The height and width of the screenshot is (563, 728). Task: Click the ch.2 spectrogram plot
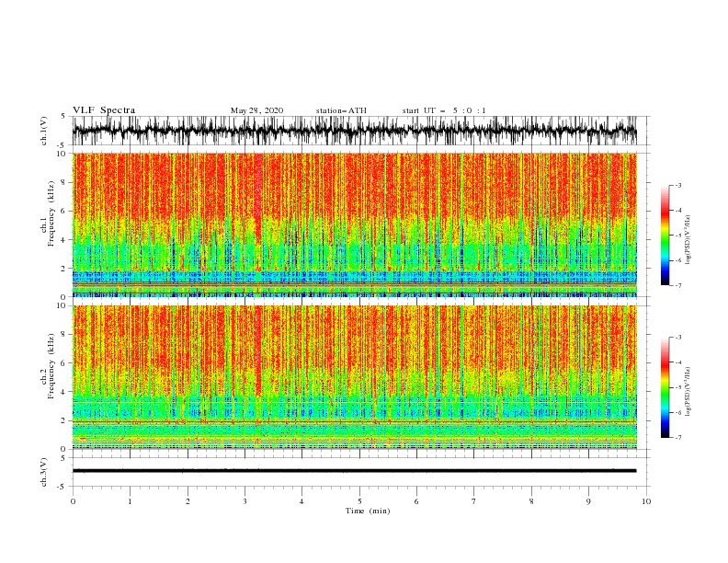coord(355,377)
